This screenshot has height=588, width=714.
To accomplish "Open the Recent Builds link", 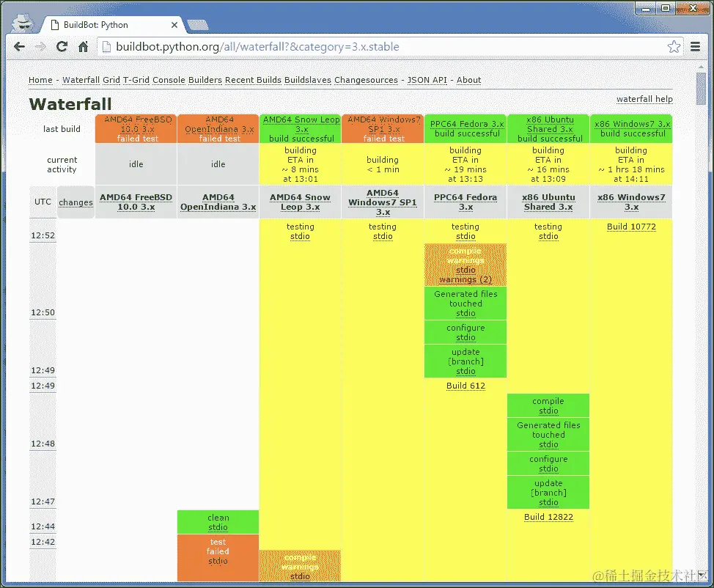I will [253, 80].
